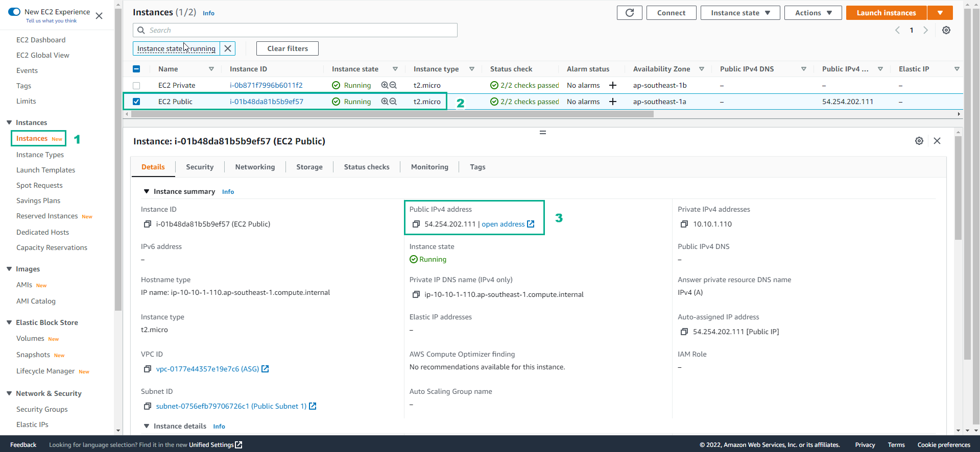Click the detail panel vertical scrollbar
Image resolution: width=980 pixels, height=452 pixels.
958,187
